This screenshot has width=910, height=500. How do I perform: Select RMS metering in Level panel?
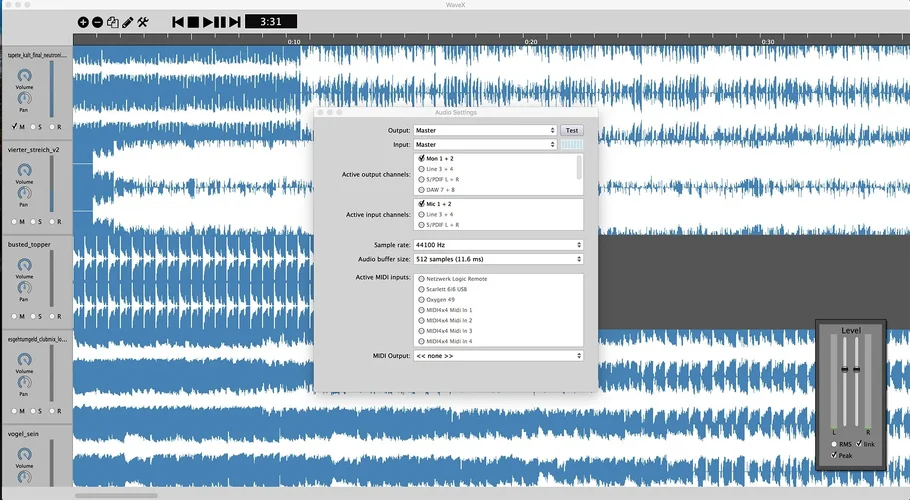[x=834, y=444]
